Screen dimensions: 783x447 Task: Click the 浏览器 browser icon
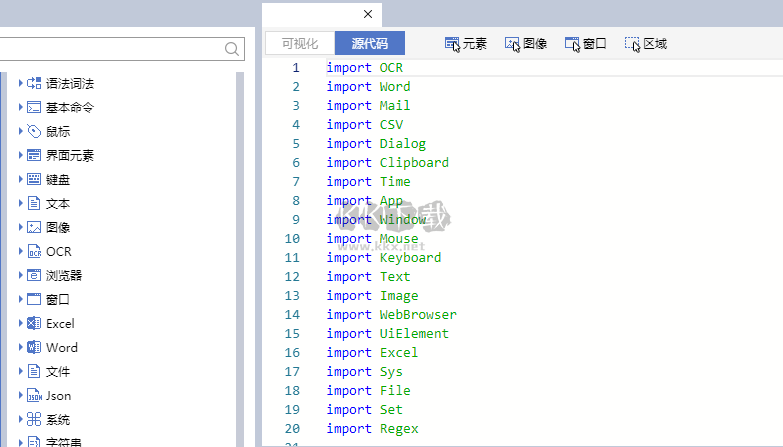pos(34,275)
